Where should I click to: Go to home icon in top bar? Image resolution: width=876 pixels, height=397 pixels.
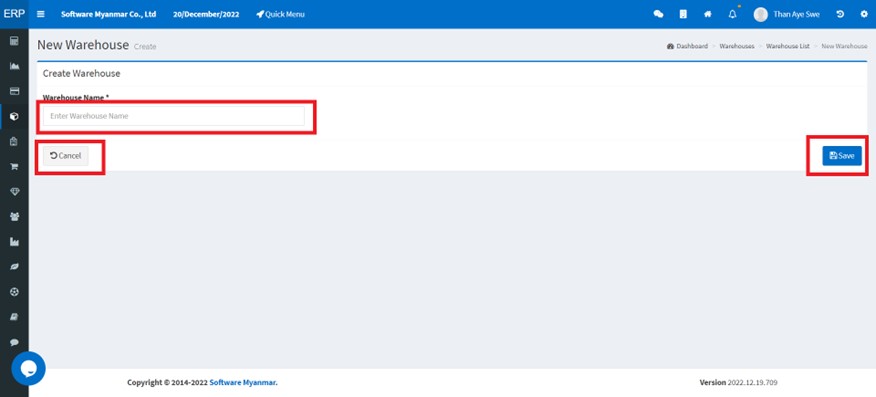[x=707, y=15]
